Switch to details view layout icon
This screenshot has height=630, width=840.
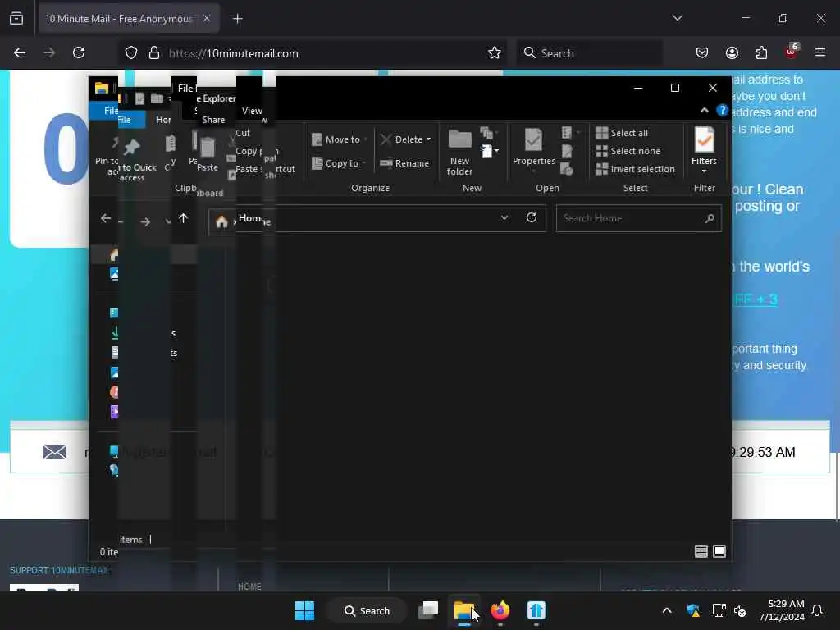(701, 551)
